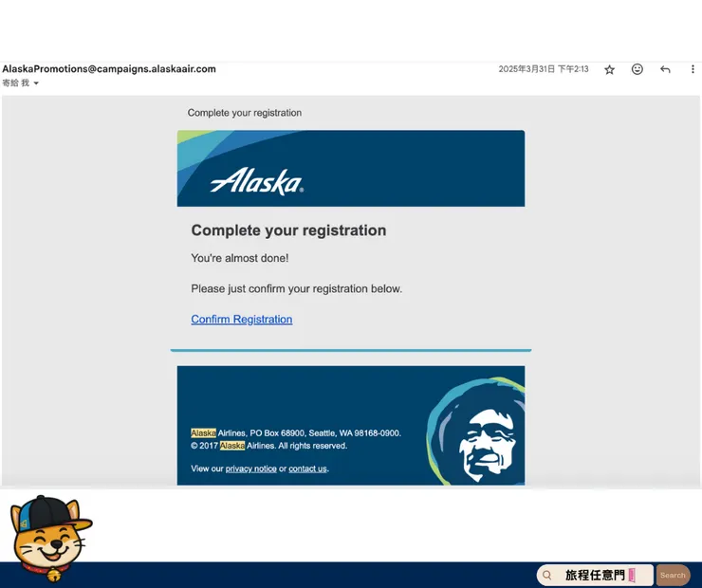This screenshot has height=588, width=702.
Task: Click the Please just confirm your registration text
Action: point(296,288)
